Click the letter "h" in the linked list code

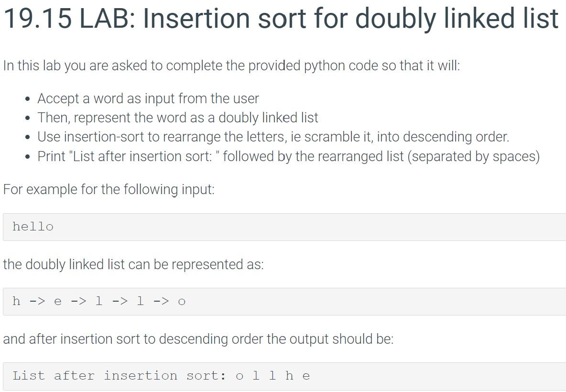(17, 301)
